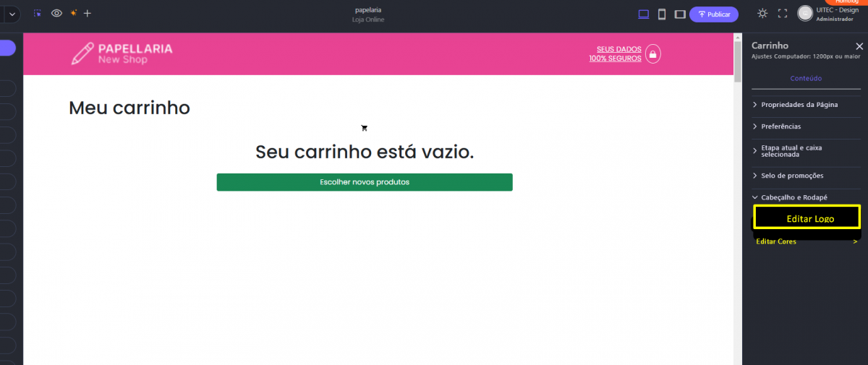Click the element selection cursor icon
This screenshot has height=365, width=868.
pos(38,13)
